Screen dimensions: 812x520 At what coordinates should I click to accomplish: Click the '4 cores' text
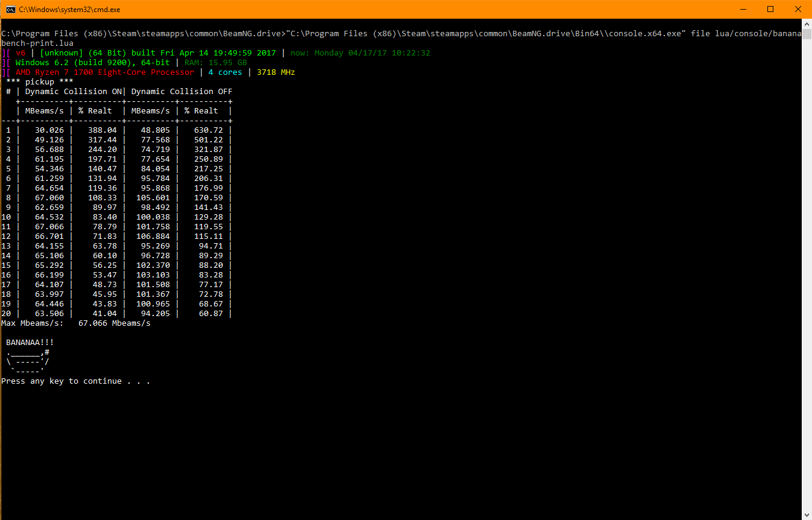pyautogui.click(x=225, y=72)
